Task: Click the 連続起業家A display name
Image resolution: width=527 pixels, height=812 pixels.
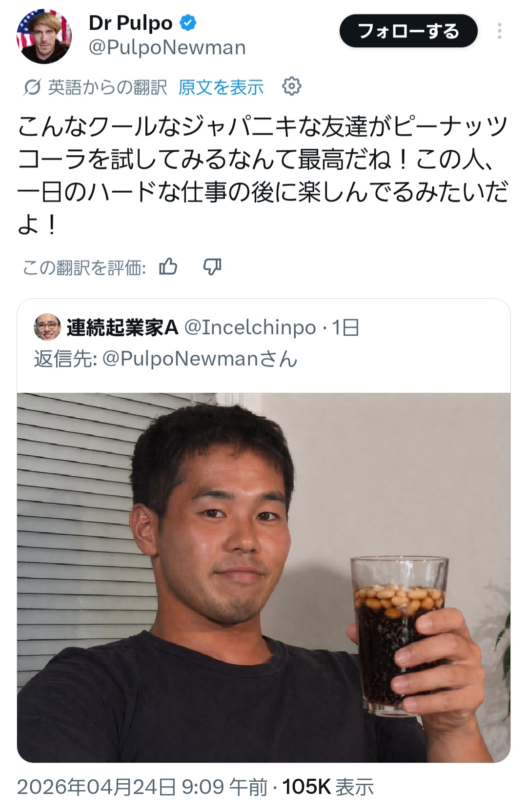Action: [x=122, y=327]
